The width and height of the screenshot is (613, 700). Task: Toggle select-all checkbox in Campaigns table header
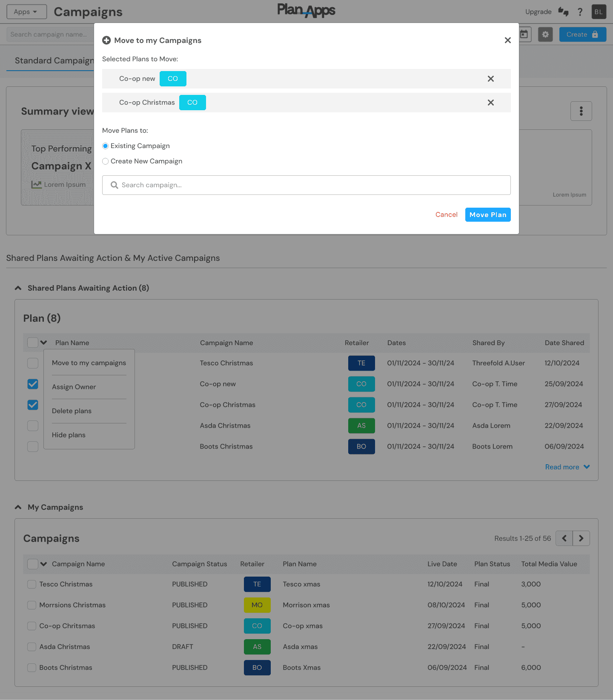tap(33, 564)
